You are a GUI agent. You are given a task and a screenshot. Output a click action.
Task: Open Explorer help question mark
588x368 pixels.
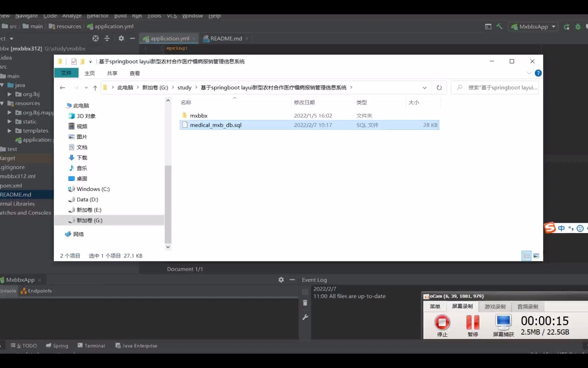538,73
